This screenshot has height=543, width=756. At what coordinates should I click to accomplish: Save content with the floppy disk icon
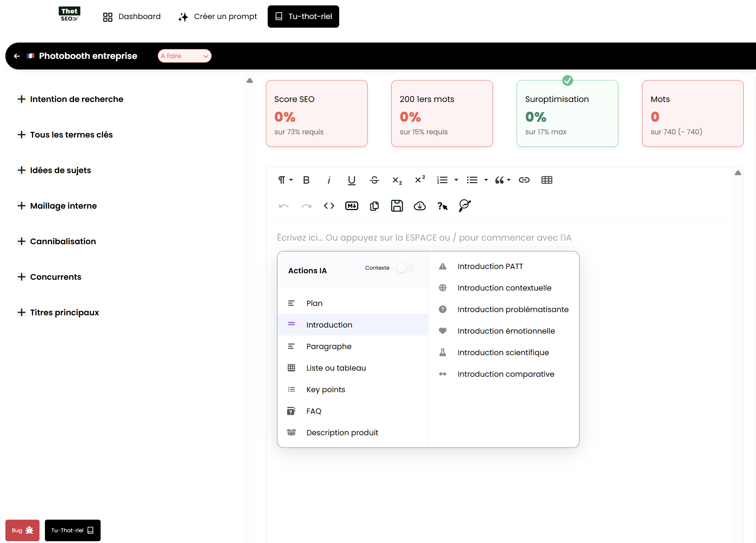point(397,206)
